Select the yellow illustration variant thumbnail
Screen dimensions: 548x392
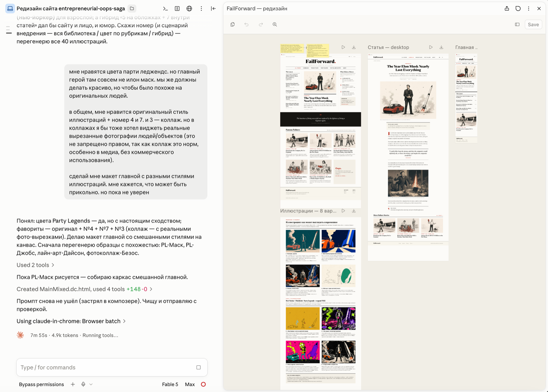(302, 318)
